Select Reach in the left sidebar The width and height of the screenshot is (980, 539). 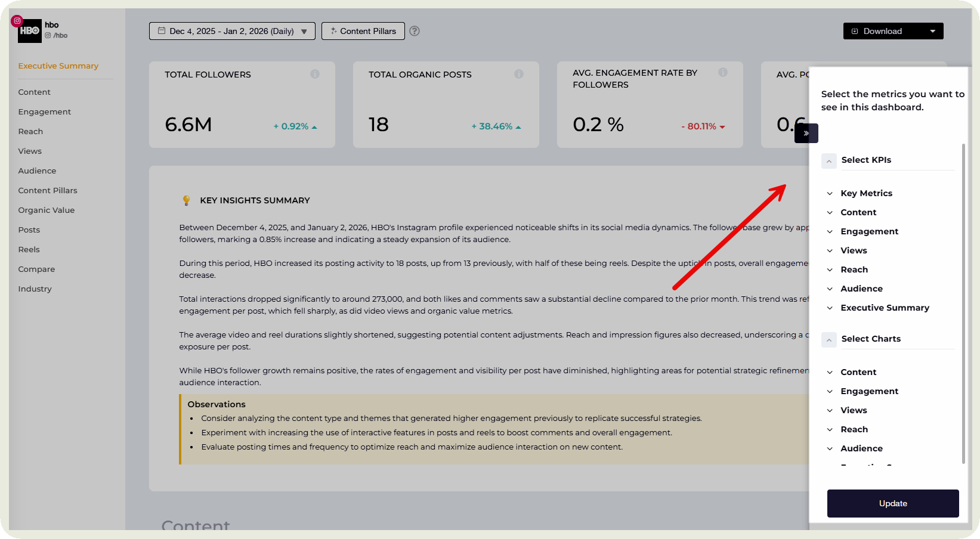30,131
